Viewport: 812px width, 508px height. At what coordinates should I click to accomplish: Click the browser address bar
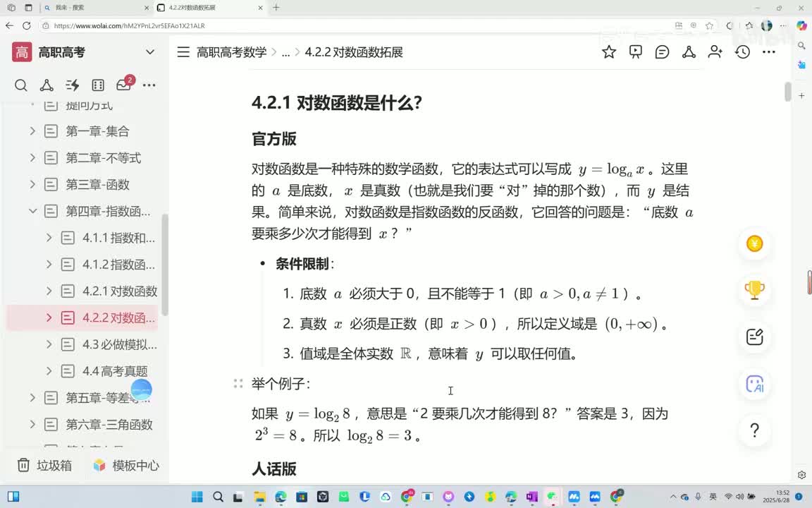tap(357, 25)
